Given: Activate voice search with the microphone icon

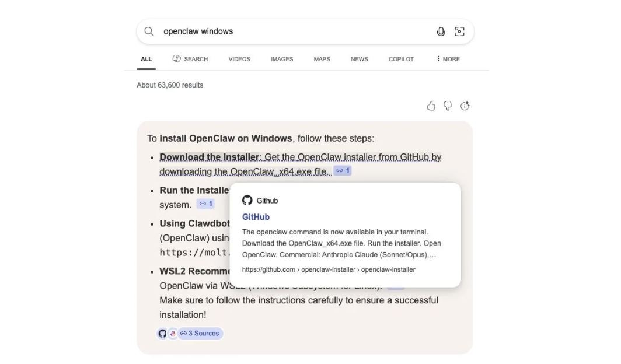Looking at the screenshot, I should coord(441,31).
